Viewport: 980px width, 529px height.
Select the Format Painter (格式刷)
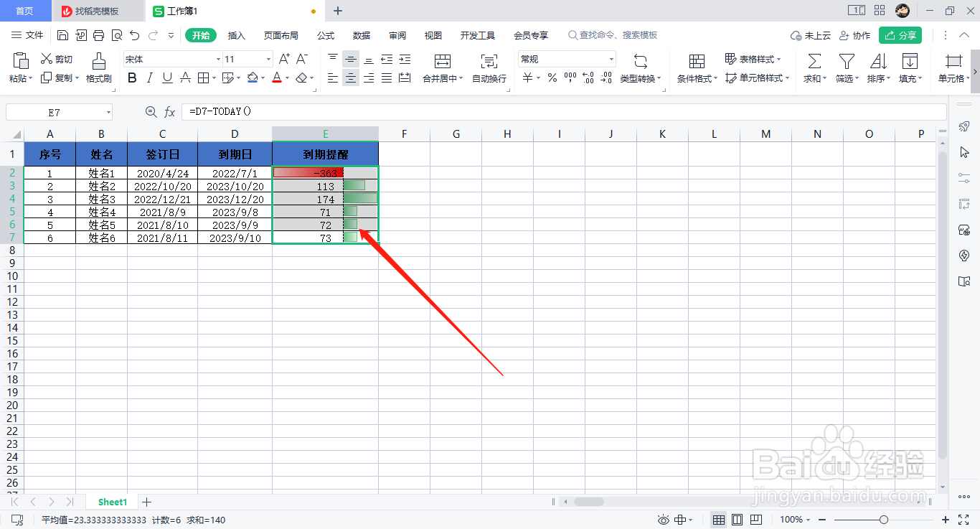click(x=99, y=68)
